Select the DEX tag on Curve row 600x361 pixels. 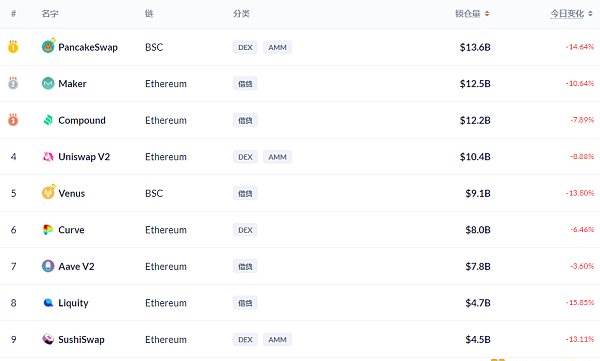click(245, 230)
